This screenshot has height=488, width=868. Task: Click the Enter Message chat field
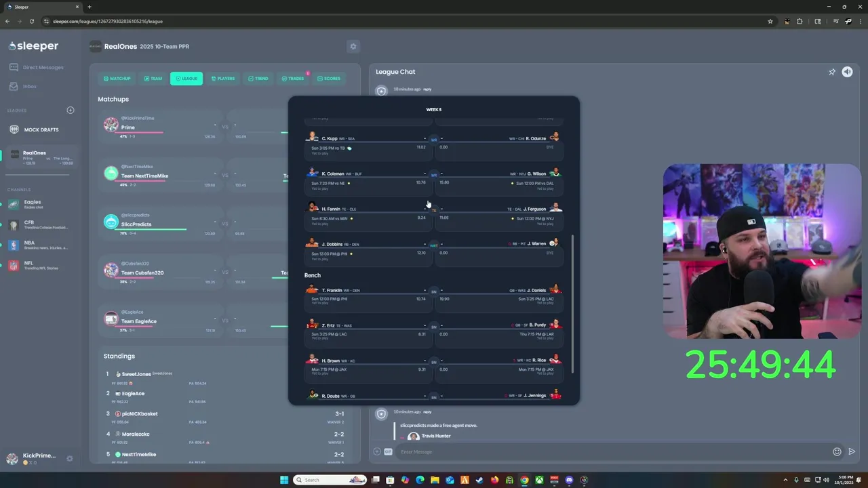tap(614, 452)
